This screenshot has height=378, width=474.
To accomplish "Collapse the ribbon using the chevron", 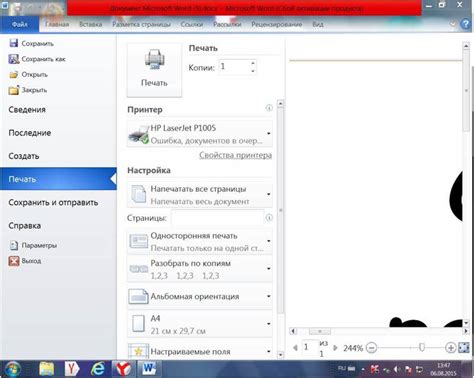I will coord(453,24).
